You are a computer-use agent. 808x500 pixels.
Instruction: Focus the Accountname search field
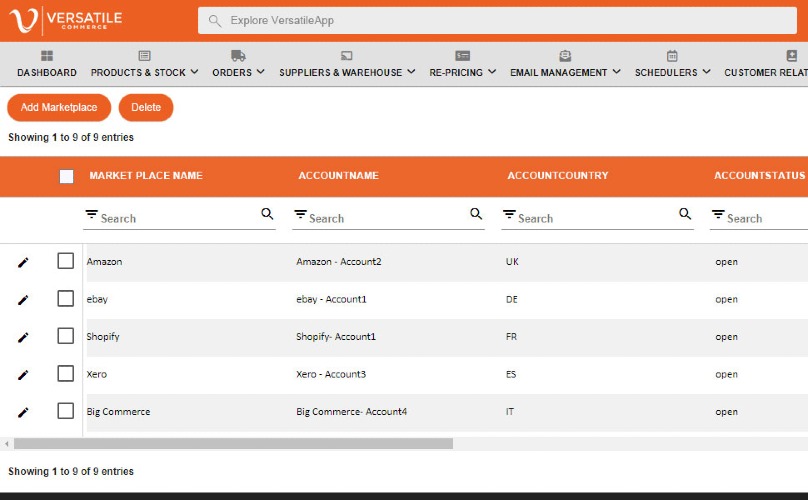tap(388, 219)
